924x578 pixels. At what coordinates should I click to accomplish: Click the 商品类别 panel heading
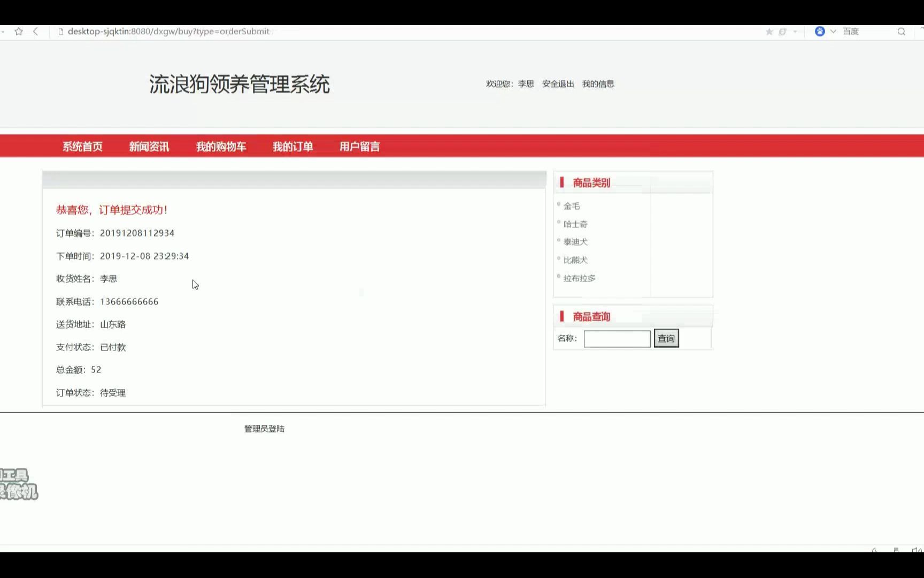tap(591, 183)
